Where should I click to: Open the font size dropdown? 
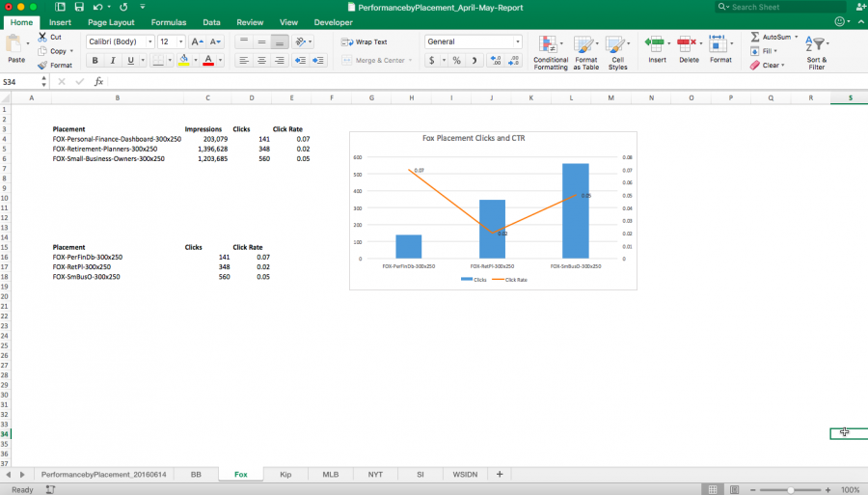(x=180, y=41)
